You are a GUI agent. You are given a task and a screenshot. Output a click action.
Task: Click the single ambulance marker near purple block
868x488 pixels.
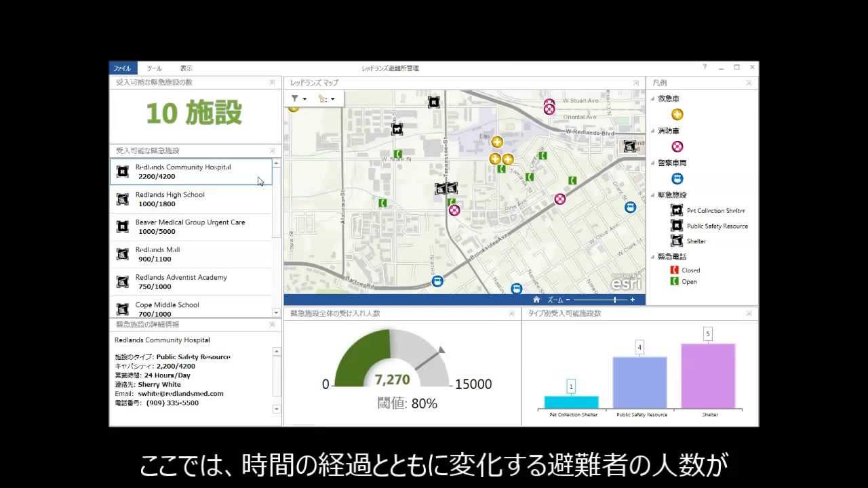tap(497, 142)
